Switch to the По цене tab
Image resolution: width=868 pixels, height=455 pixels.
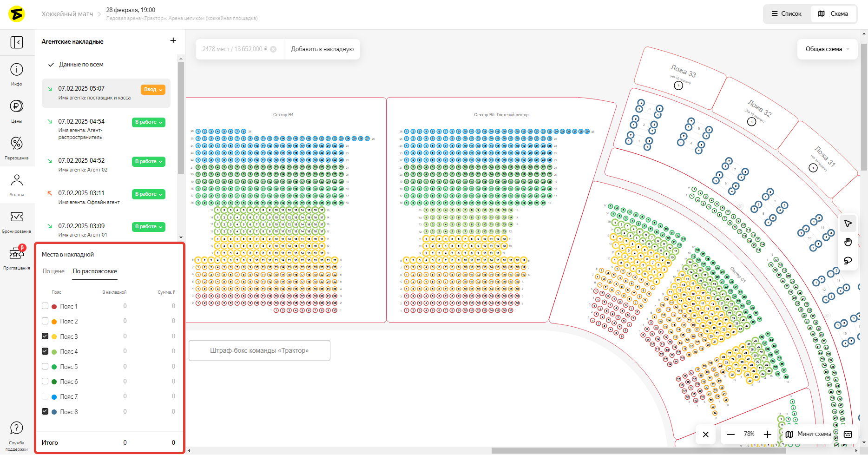(53, 271)
